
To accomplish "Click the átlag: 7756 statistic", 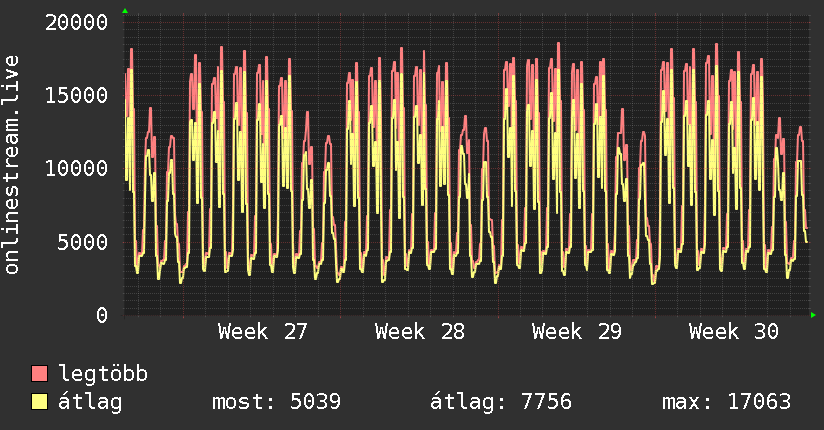I will pyautogui.click(x=501, y=402).
